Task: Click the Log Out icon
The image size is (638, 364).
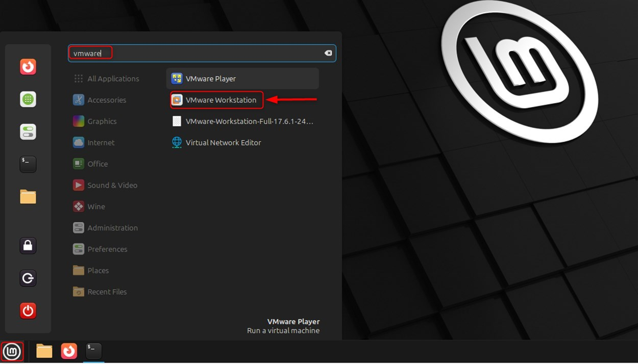Action: tap(28, 278)
